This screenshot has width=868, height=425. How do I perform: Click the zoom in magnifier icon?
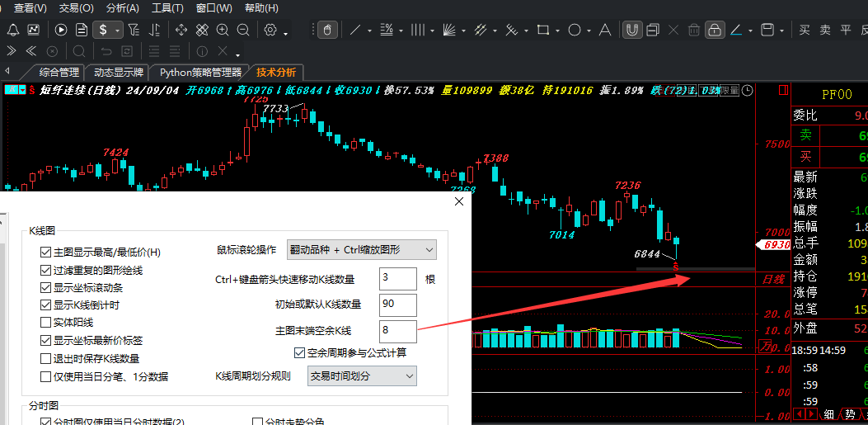[223, 30]
